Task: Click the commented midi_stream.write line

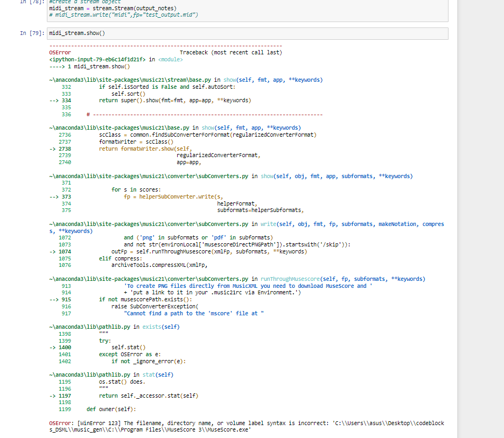Action: click(x=123, y=15)
